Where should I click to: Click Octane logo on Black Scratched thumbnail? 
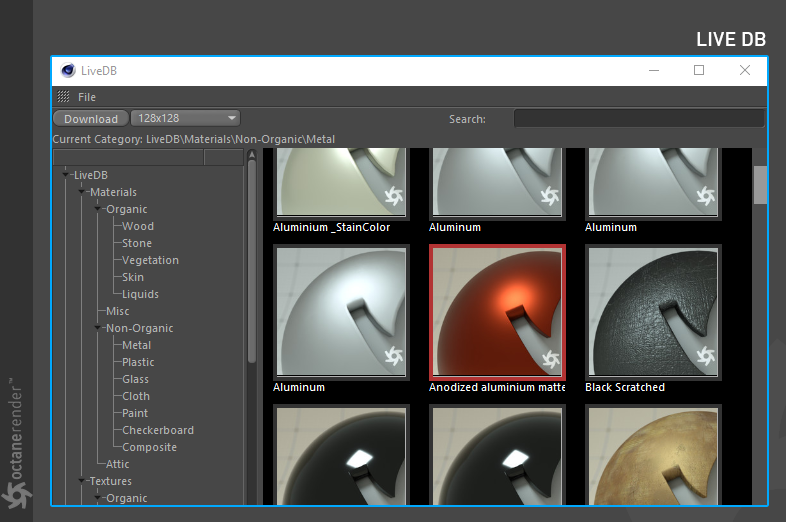pyautogui.click(x=706, y=356)
